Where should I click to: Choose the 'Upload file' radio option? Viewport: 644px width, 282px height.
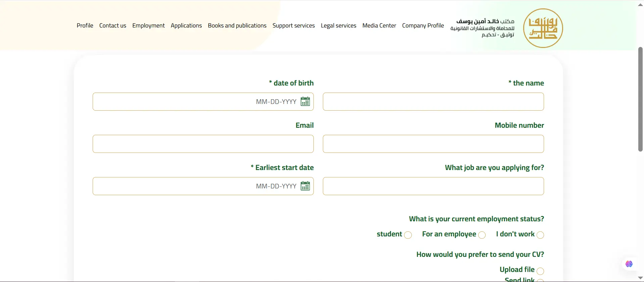540,271
